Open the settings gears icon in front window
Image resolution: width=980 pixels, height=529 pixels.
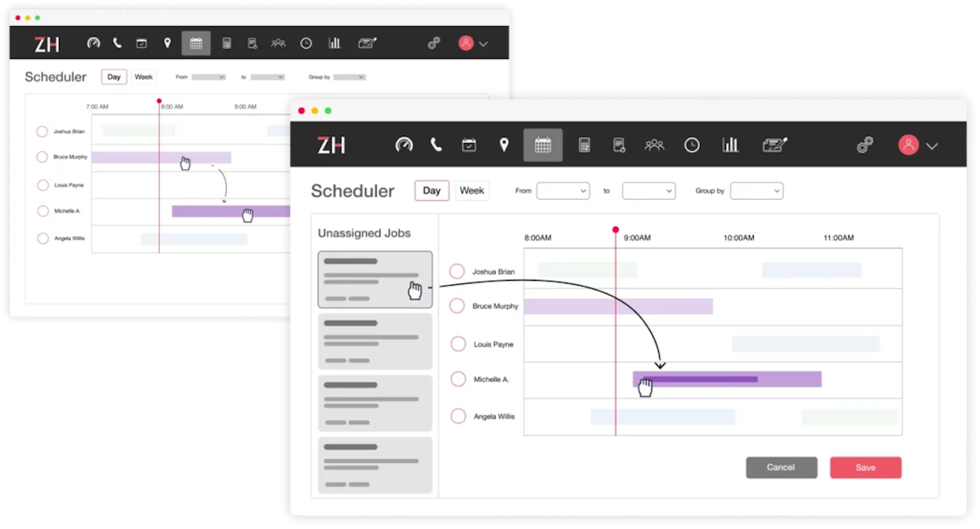[865, 145]
